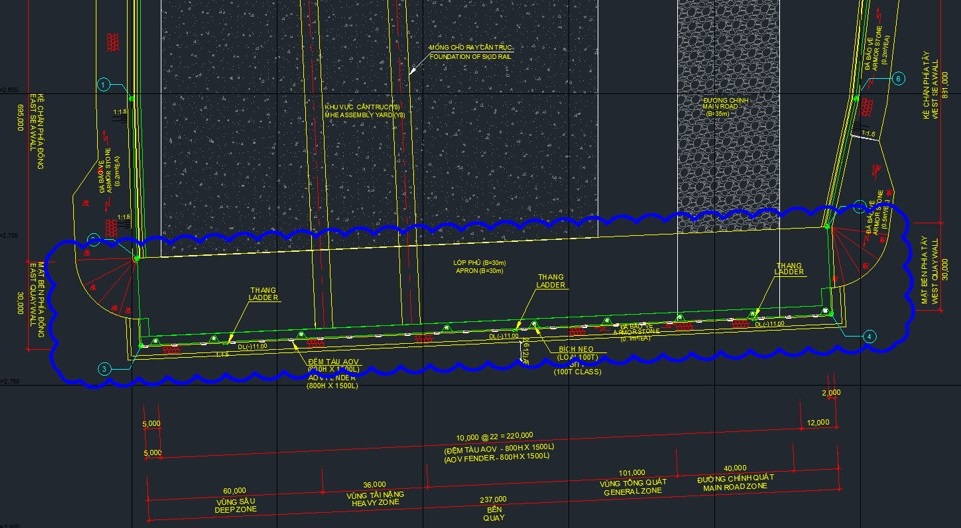Select the "101,000" dimension value
The height and width of the screenshot is (528, 961).
(632, 472)
